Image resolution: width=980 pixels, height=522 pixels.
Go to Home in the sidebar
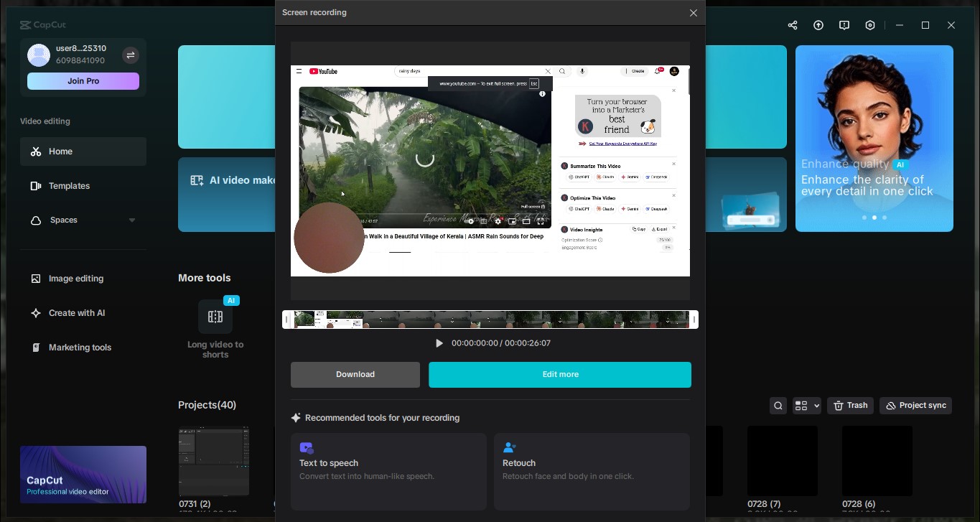(60, 152)
